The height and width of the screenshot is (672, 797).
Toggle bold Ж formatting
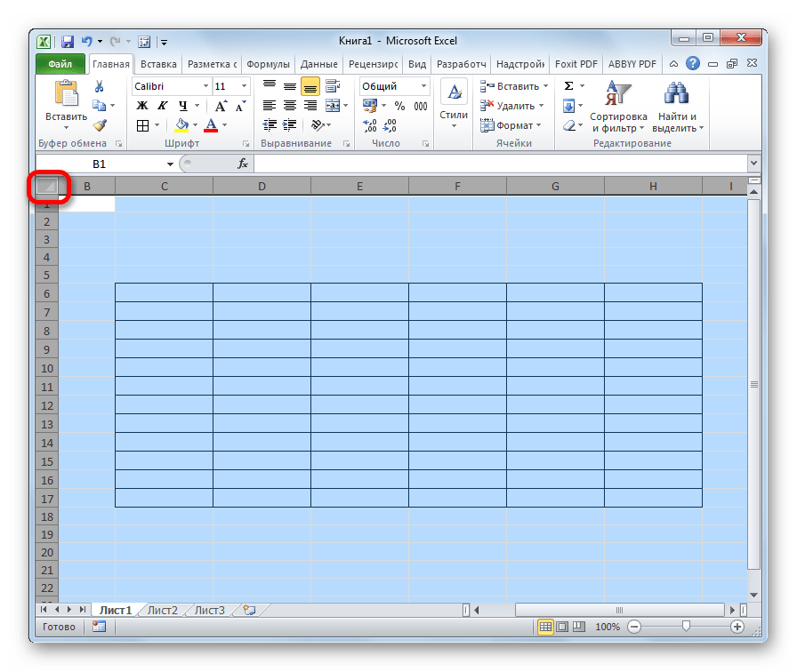coord(141,106)
